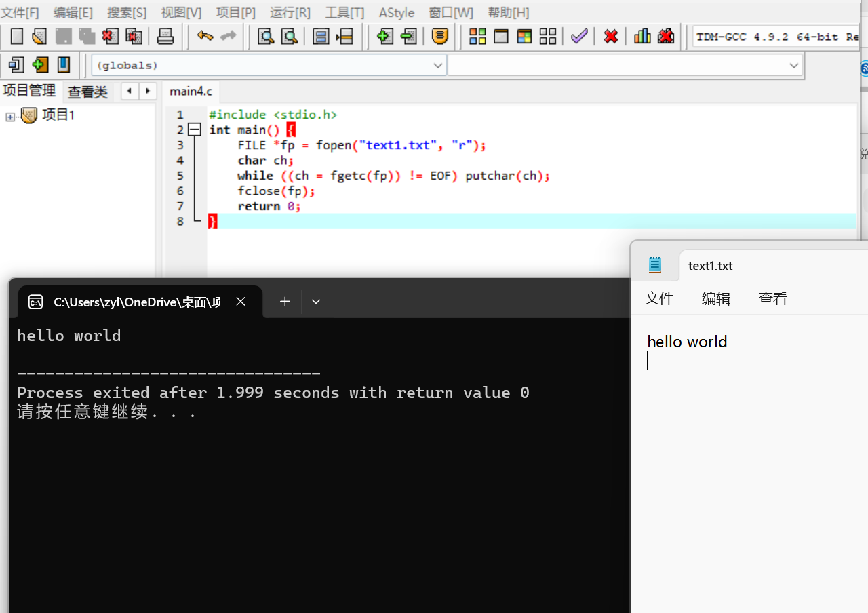The width and height of the screenshot is (868, 613).
Task: Create a new source file from toolbar
Action: pos(17,36)
